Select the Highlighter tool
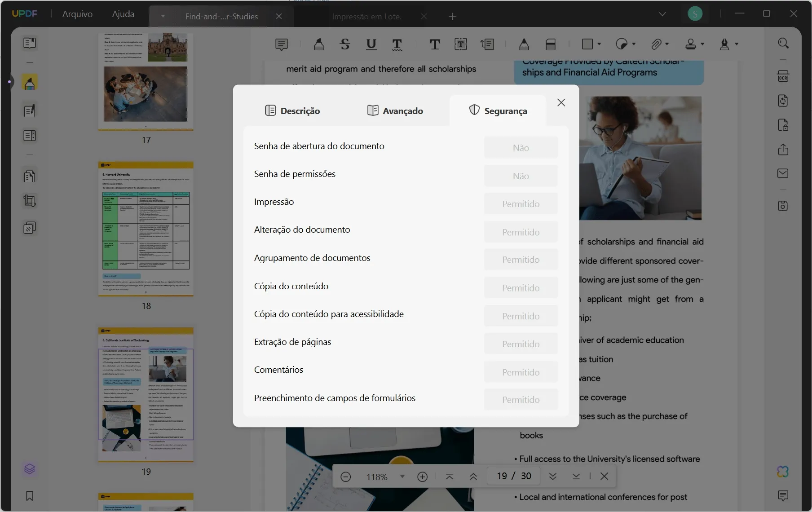The height and width of the screenshot is (512, 812). pyautogui.click(x=318, y=44)
